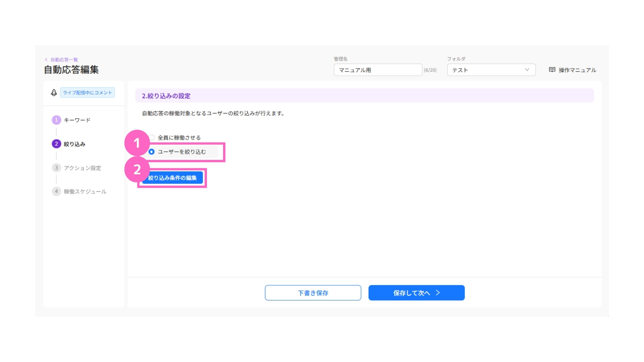Click the 保存して次へ button

click(x=417, y=293)
